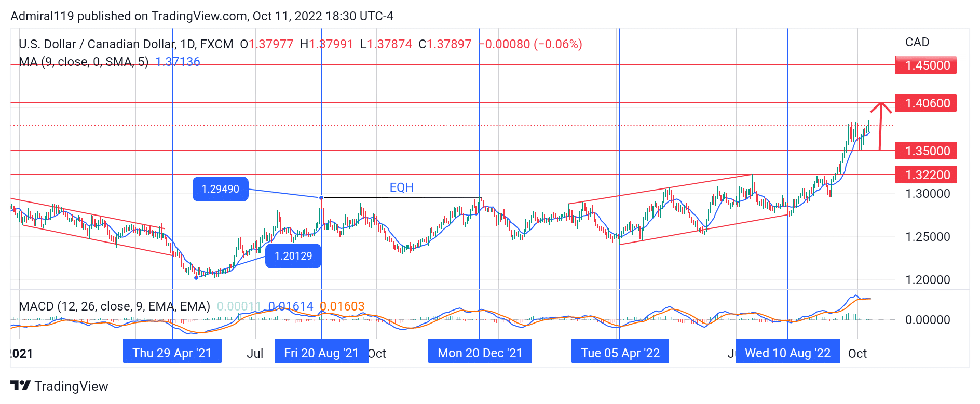The width and height of the screenshot is (980, 404).
Task: Click the MA (9, close, 0, SMA, 5) indicator legend
Action: click(84, 62)
